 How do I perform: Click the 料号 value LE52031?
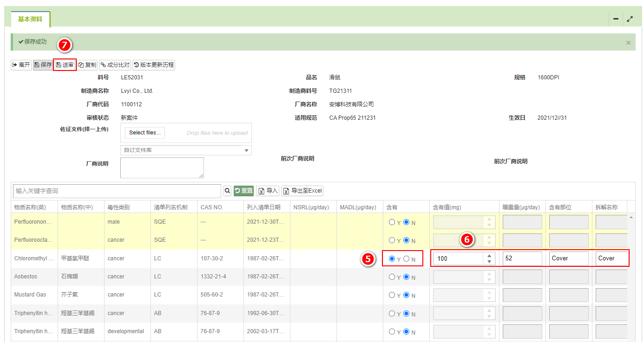coord(132,77)
